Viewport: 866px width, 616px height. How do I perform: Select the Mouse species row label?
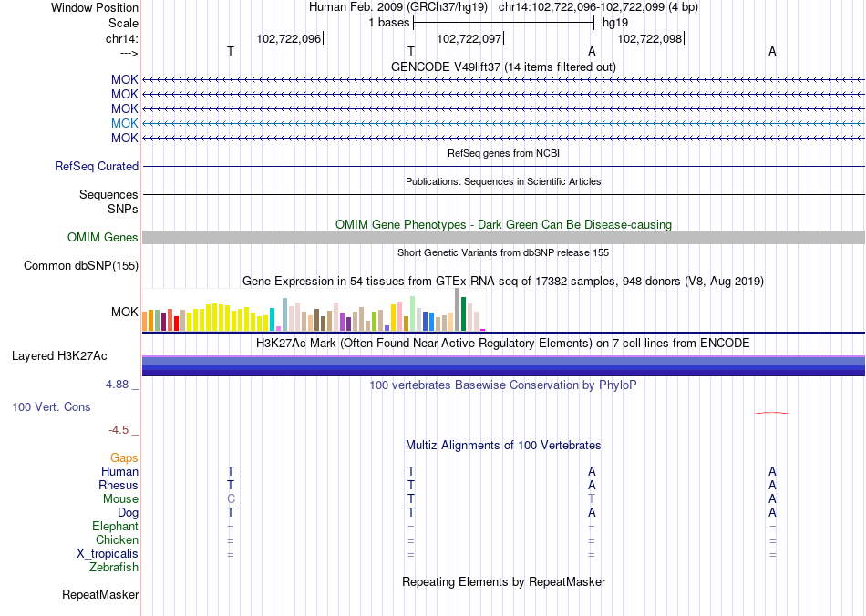coord(120,499)
